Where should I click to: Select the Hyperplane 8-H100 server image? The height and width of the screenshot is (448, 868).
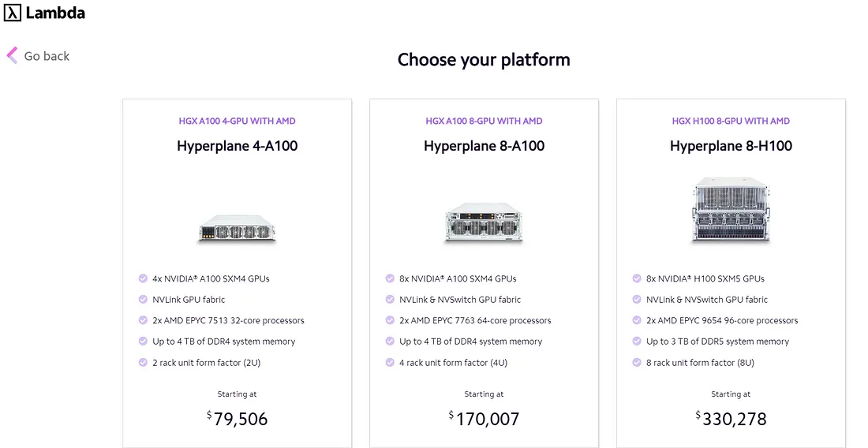(x=731, y=209)
